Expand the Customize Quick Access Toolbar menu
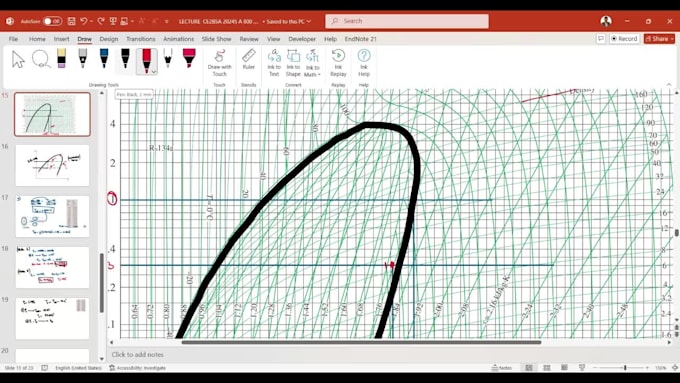Viewport: 680px width, 383px height. click(167, 21)
